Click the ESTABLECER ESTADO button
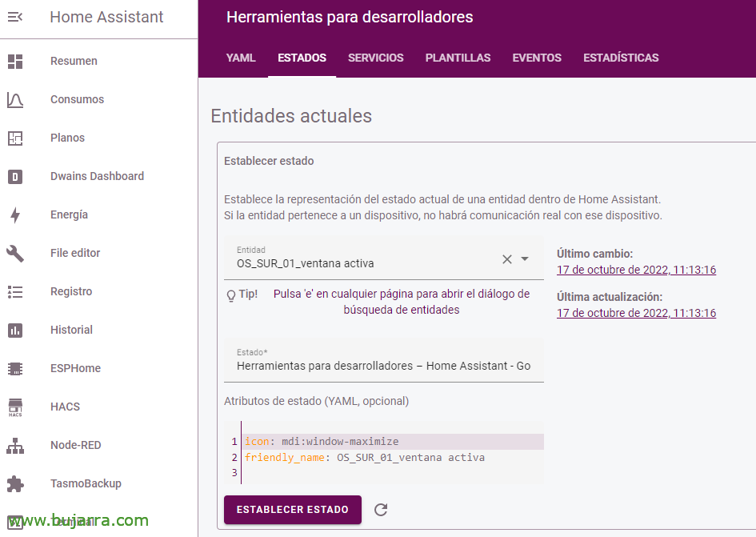 click(x=293, y=510)
